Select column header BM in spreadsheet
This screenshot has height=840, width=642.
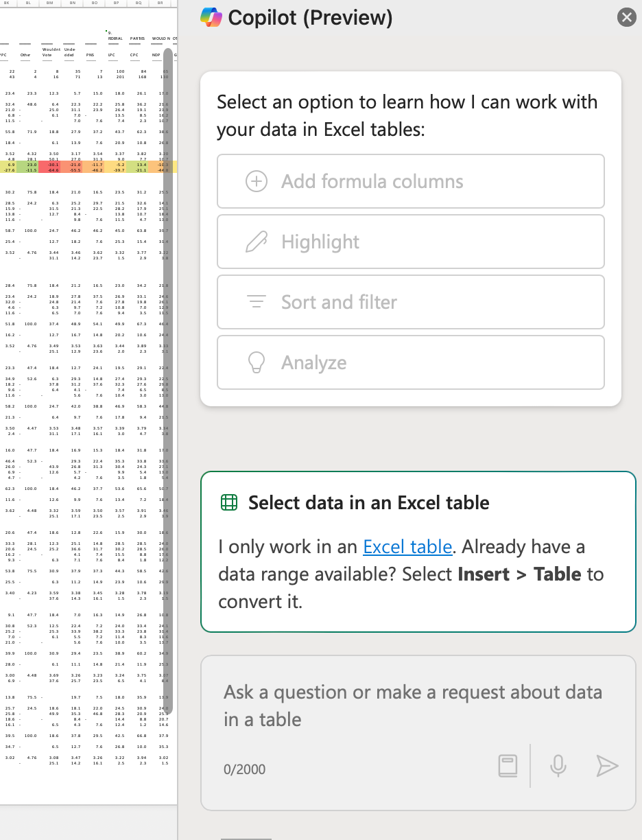[50, 3]
